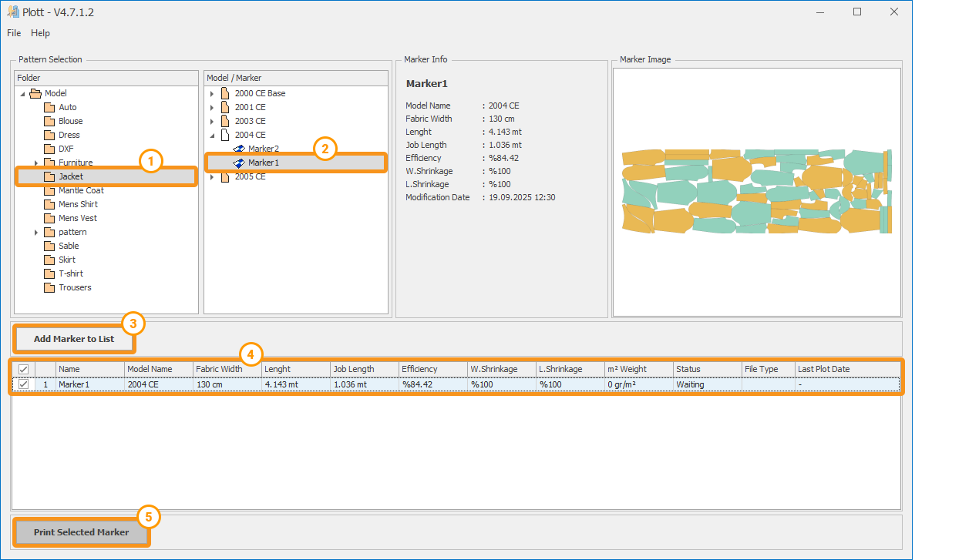Open the File menu
Viewport: 979px width, 560px height.
14,33
